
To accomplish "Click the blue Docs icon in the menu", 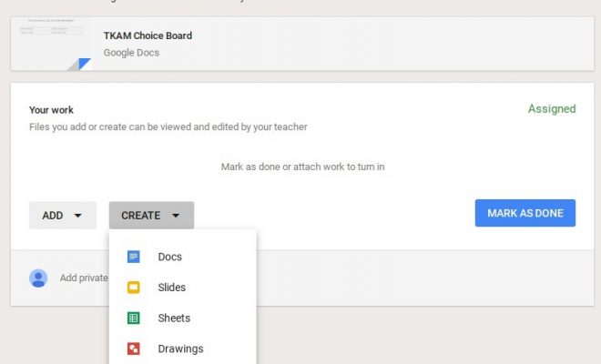I will [x=133, y=257].
